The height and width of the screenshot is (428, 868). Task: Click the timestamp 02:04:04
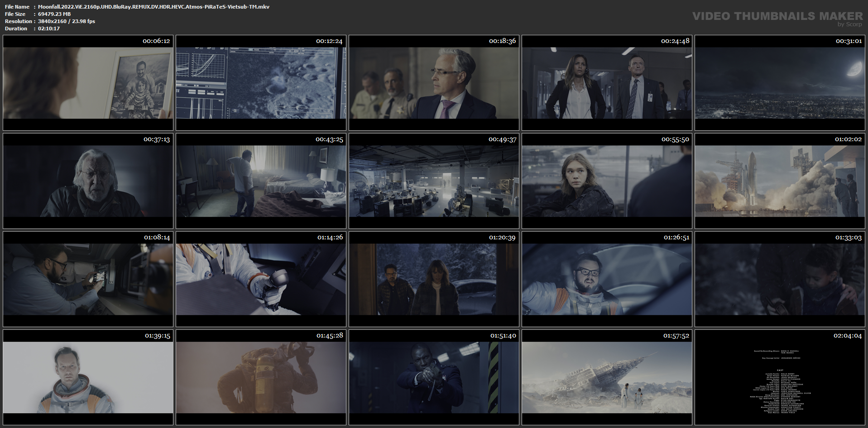pos(848,336)
